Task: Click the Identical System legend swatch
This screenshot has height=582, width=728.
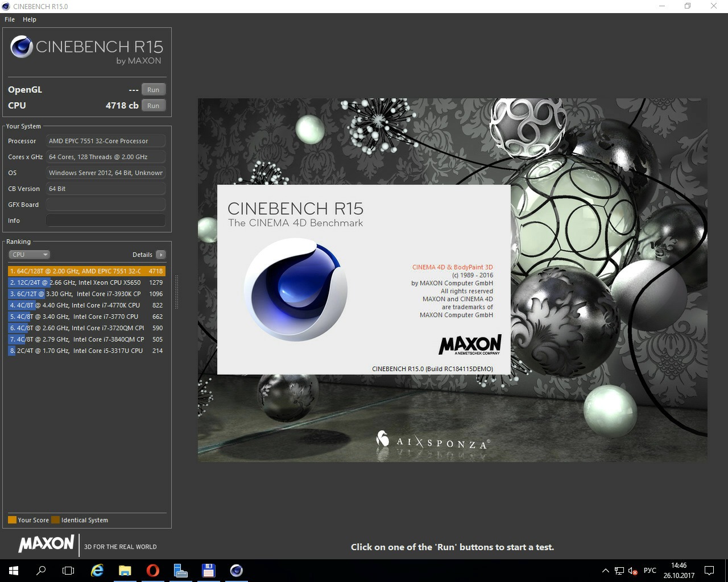Action: pos(55,520)
